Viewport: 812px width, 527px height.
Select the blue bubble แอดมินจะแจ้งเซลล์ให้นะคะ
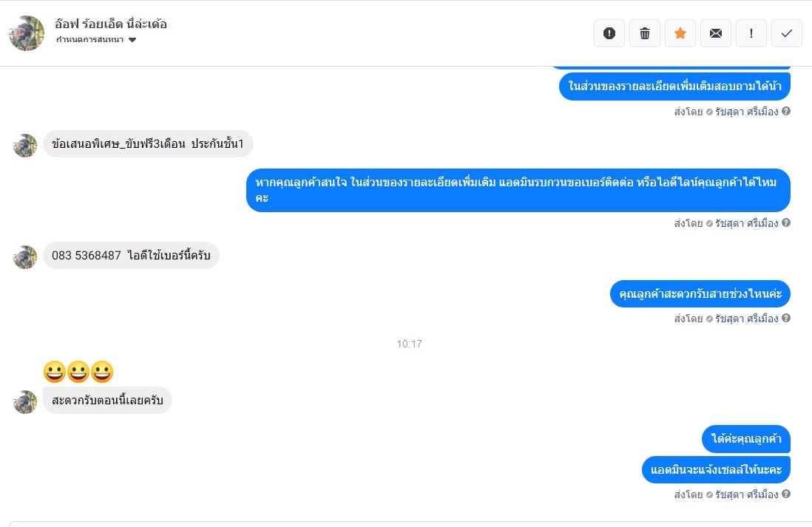point(716,469)
